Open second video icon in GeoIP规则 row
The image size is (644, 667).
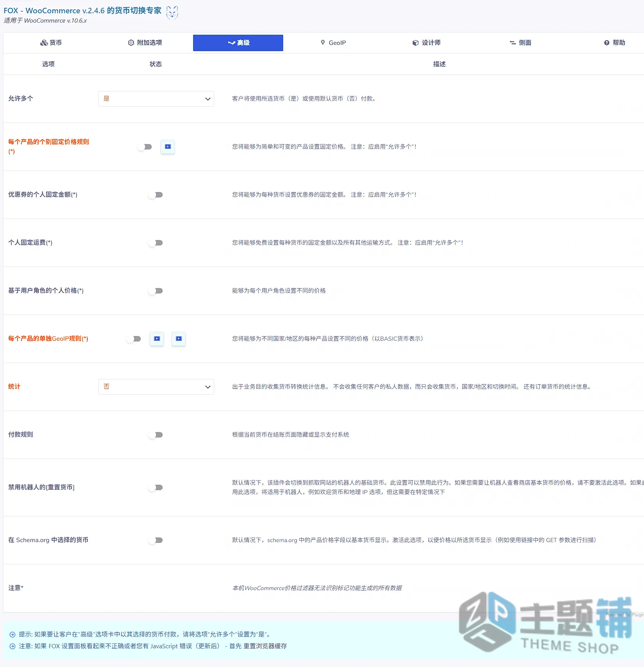click(179, 339)
